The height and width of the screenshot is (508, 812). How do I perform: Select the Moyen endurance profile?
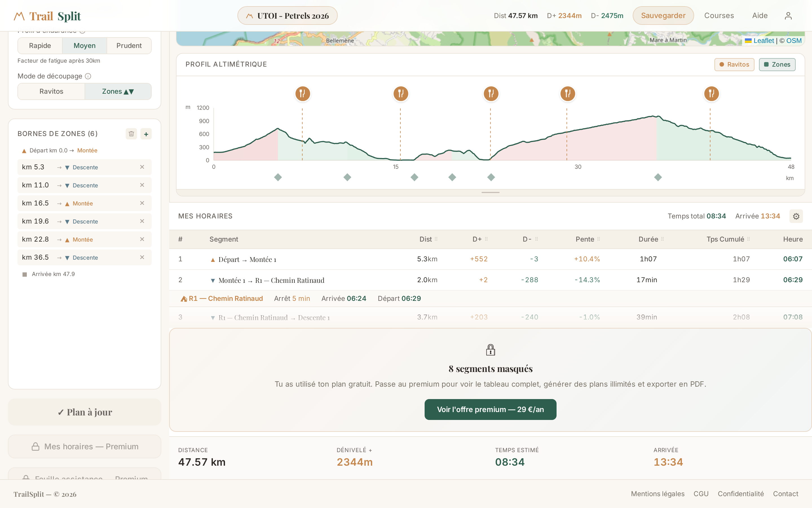(x=85, y=46)
